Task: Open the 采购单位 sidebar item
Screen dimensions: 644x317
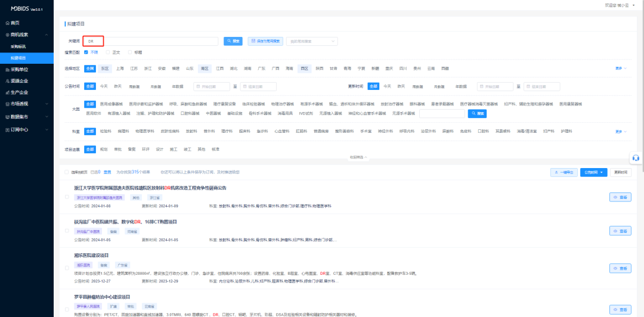Action: coord(27,69)
